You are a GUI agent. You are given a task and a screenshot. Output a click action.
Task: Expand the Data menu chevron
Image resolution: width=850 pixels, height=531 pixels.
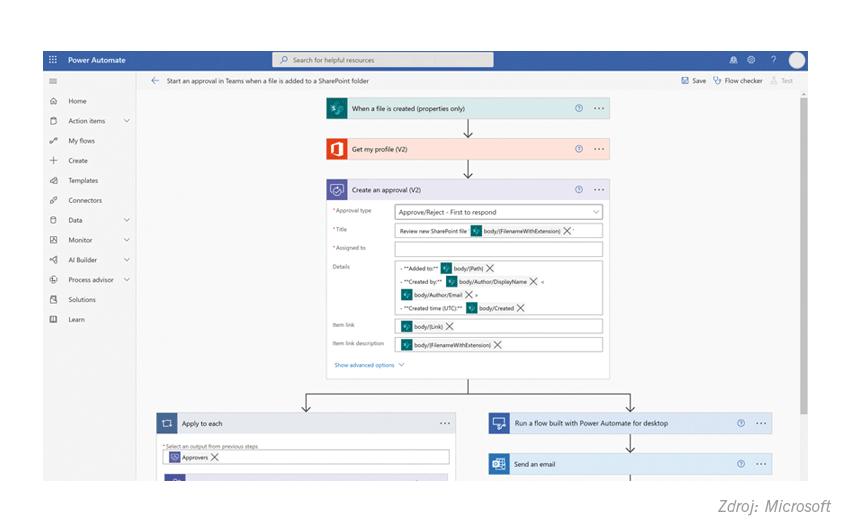(x=126, y=220)
